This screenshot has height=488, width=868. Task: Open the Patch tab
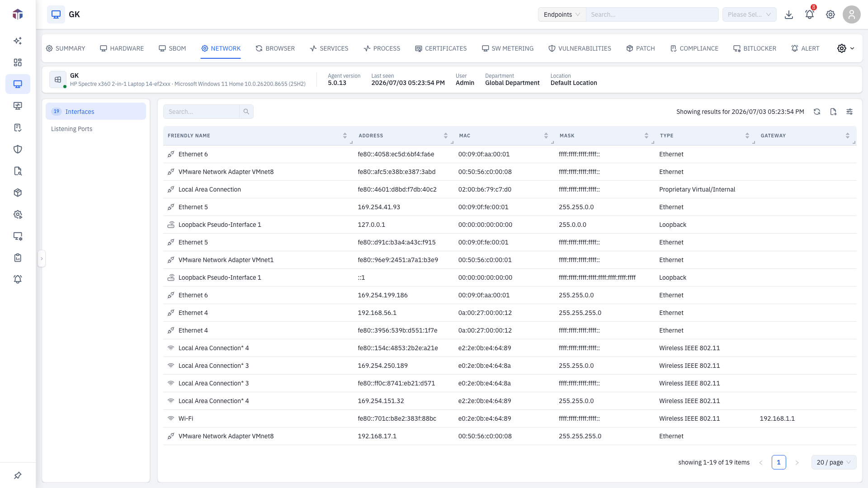(x=641, y=48)
